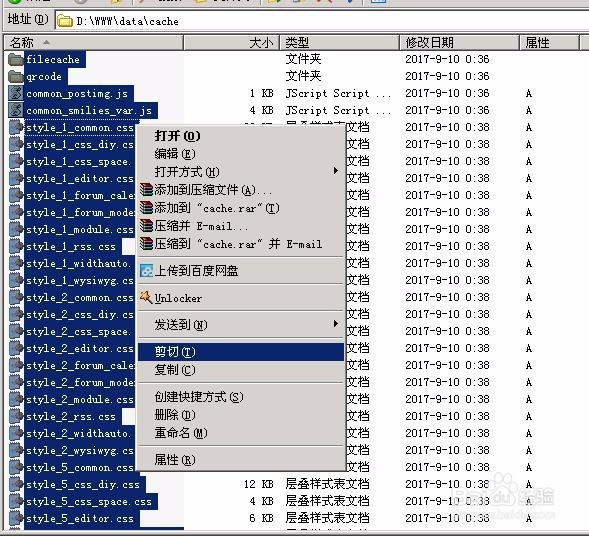Choose 重命名(M) in context menu

coord(241,433)
